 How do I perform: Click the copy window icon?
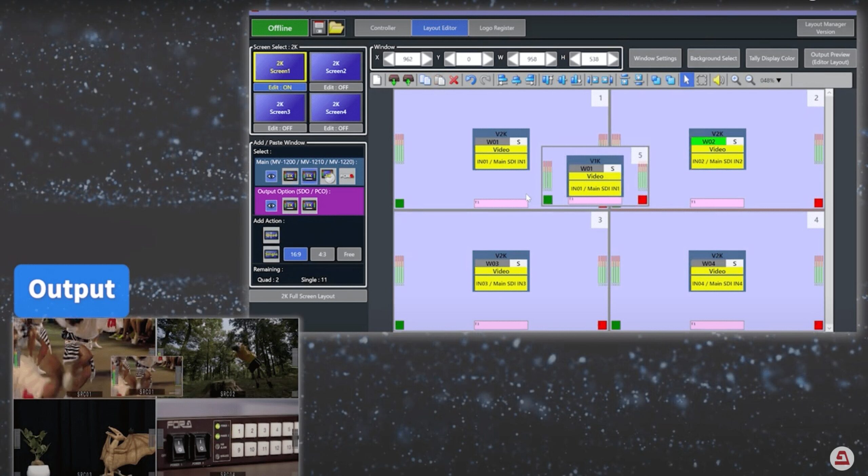point(425,80)
